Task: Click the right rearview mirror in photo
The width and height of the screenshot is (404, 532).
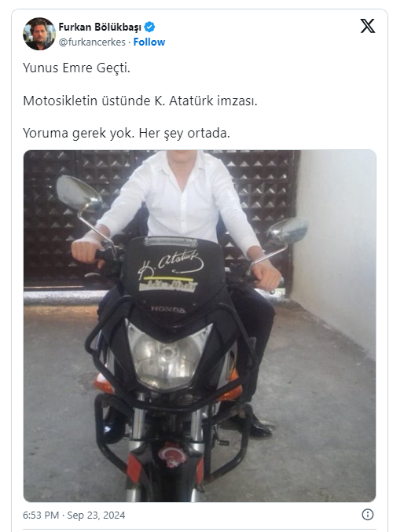Action: (288, 230)
